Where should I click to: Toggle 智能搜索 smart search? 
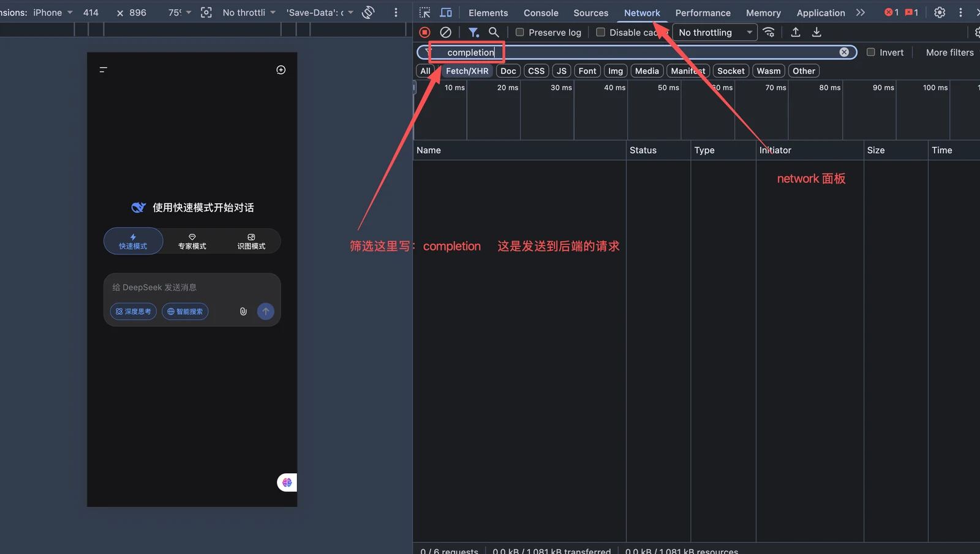point(185,312)
